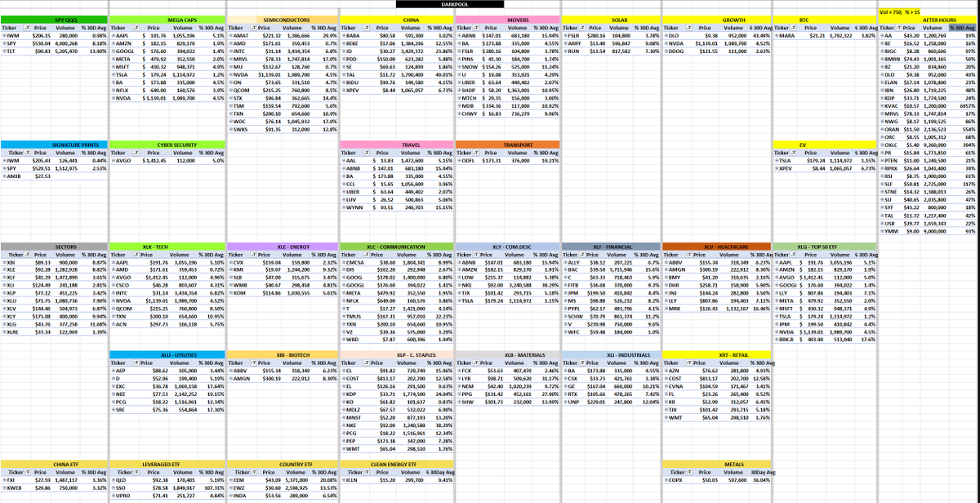This screenshot has height=503, width=980.
Task: Open the Ticker filter in BTC table
Action: (x=795, y=28)
